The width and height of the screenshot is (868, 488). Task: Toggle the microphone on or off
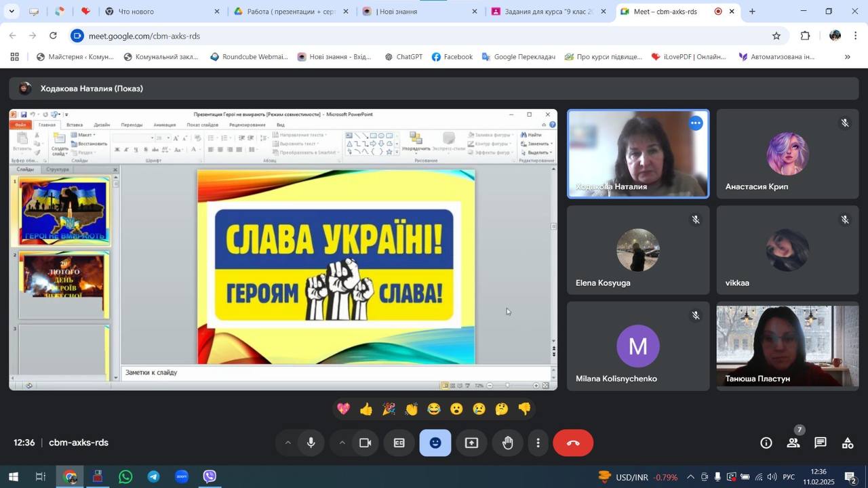click(x=311, y=443)
